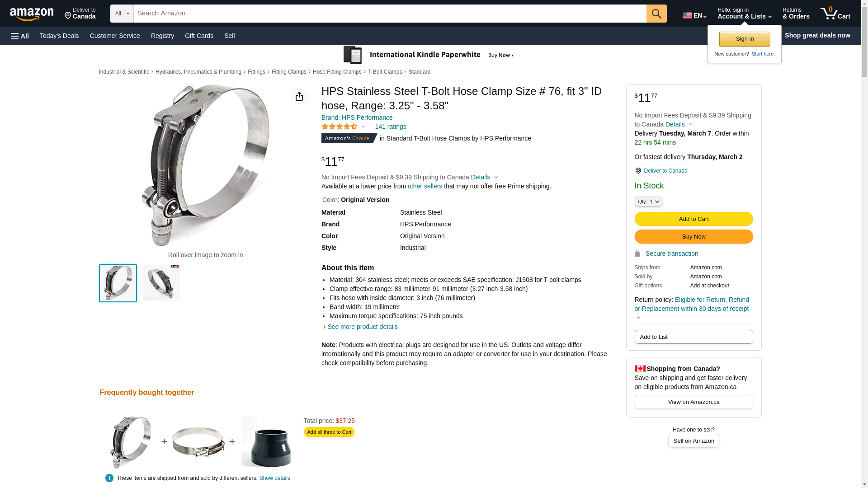Go to Customer Service page
The width and height of the screenshot is (868, 488).
click(115, 36)
